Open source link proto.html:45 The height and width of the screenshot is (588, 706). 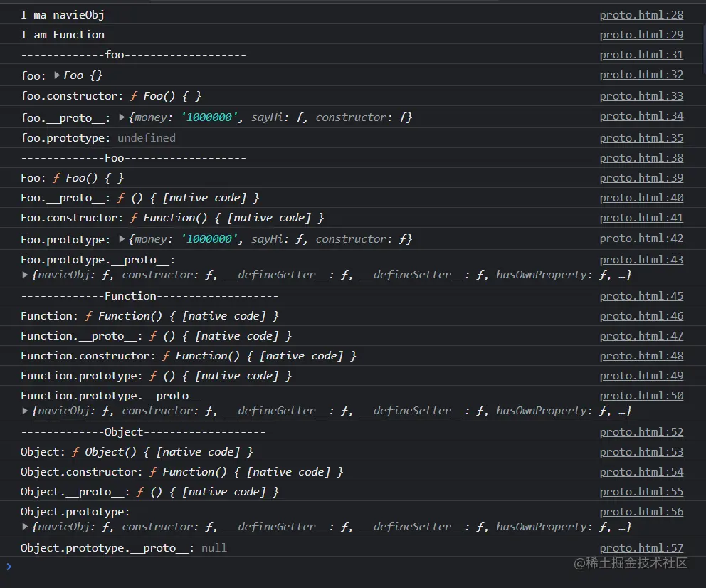[641, 296]
